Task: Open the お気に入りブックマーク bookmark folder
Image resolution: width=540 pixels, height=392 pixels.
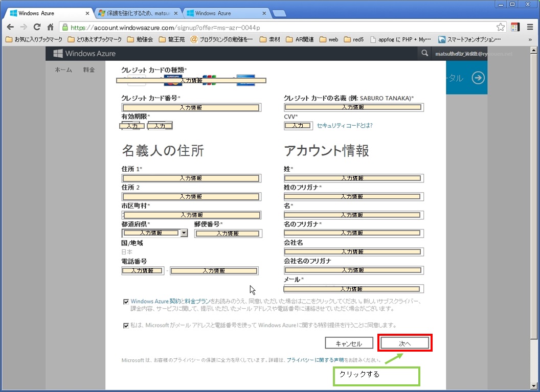Action: click(x=34, y=39)
